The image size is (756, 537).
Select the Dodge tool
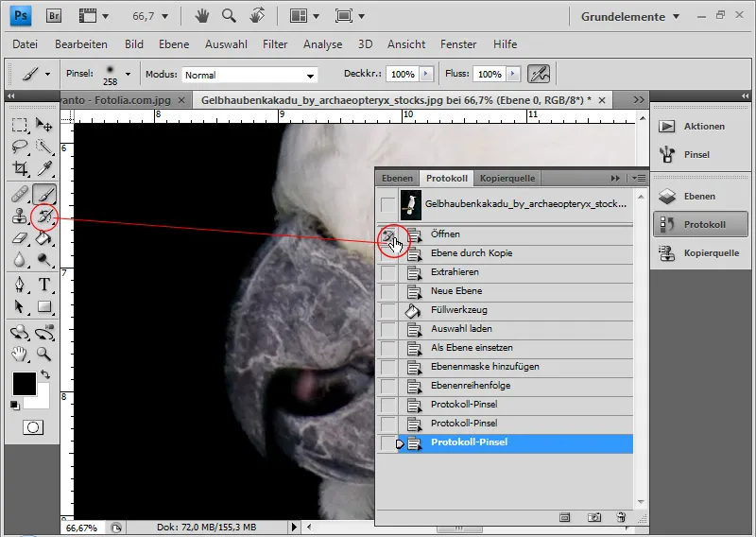[x=44, y=260]
